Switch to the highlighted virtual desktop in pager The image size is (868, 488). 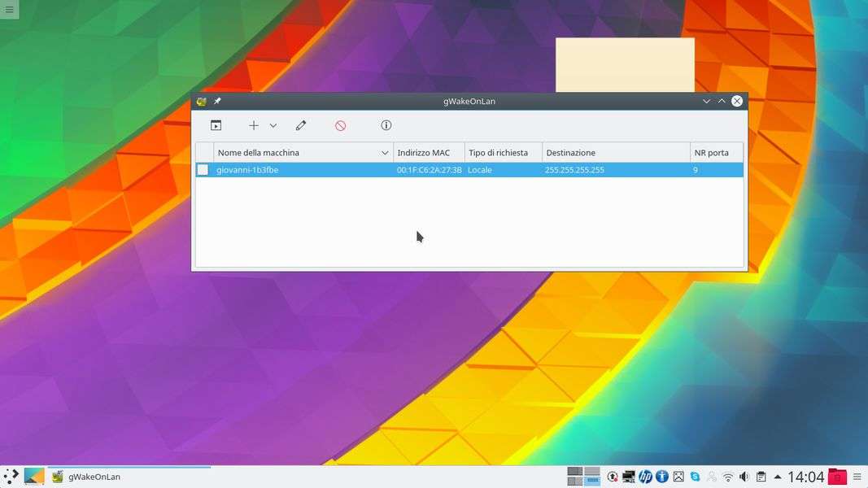[592, 481]
